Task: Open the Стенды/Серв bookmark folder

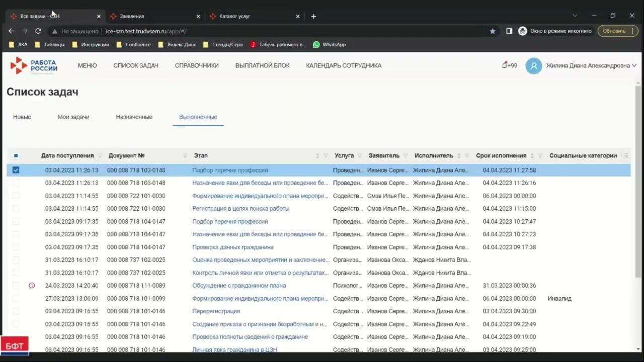Action: click(223, 44)
